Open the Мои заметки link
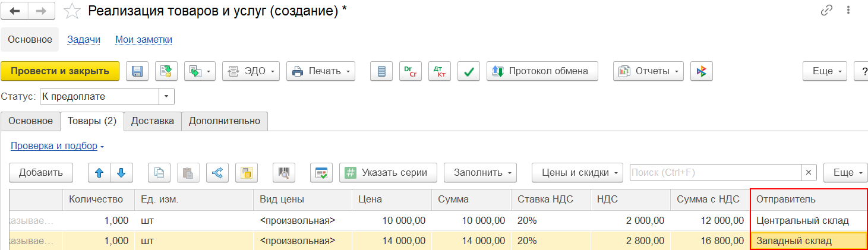This screenshot has height=250, width=868. point(144,40)
